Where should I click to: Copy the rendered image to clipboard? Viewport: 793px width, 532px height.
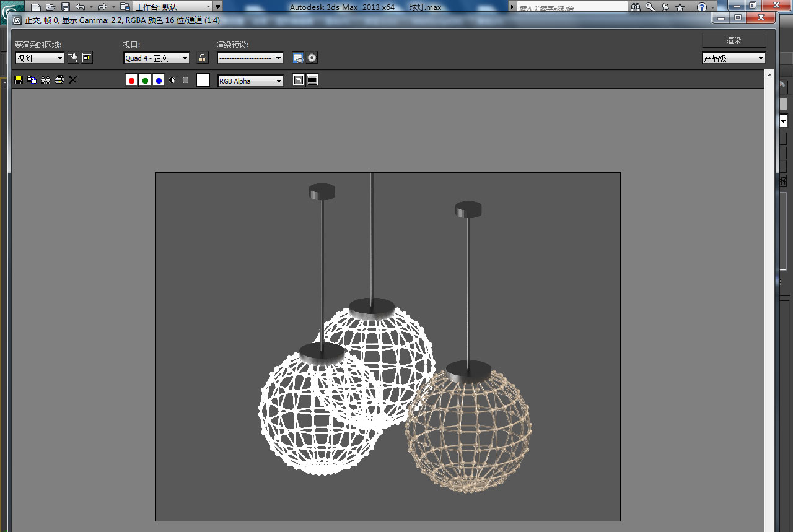click(32, 80)
